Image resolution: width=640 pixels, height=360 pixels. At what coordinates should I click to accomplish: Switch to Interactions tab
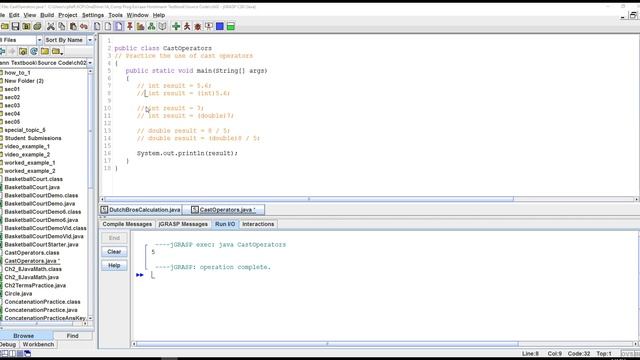pos(258,224)
